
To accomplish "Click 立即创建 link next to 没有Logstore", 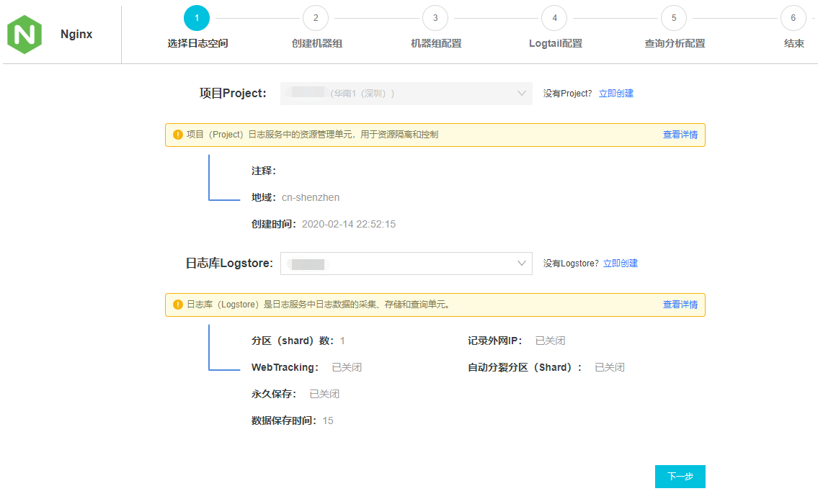I will [x=620, y=264].
